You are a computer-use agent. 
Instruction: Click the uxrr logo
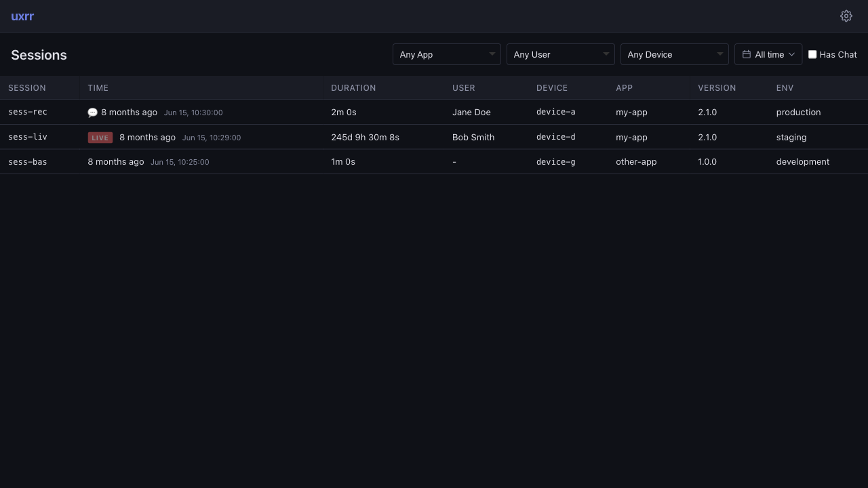click(22, 16)
